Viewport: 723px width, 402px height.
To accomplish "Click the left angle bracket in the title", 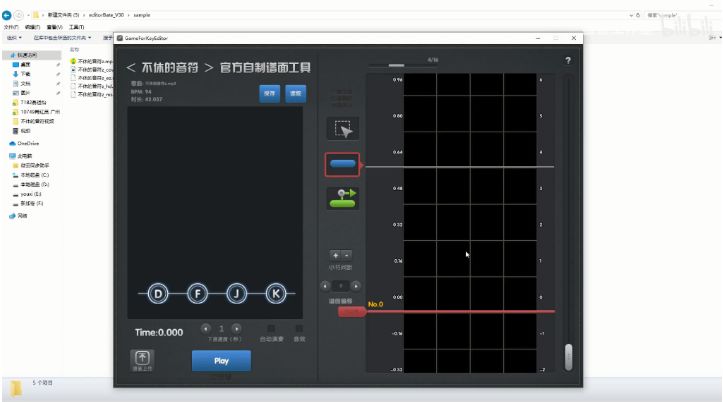I will coord(131,68).
